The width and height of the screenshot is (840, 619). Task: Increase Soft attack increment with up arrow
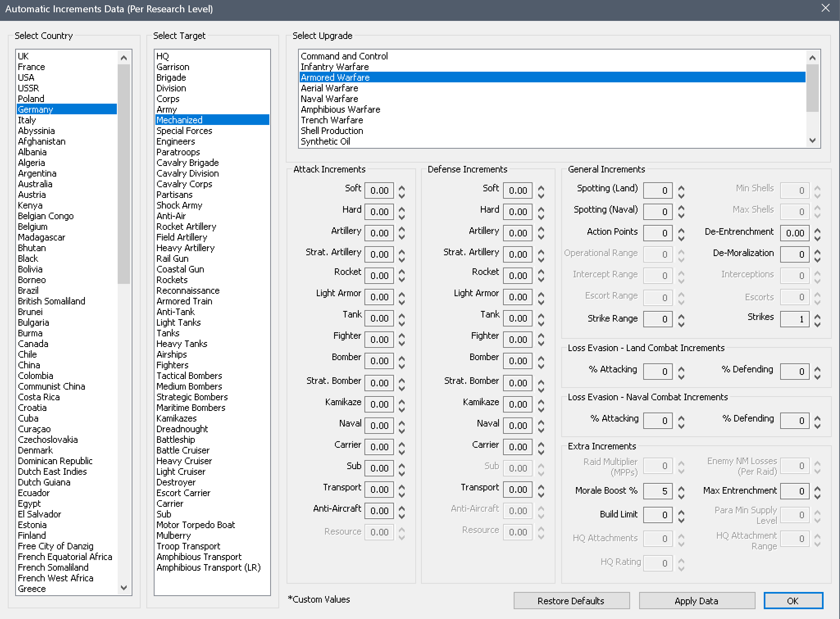point(402,188)
